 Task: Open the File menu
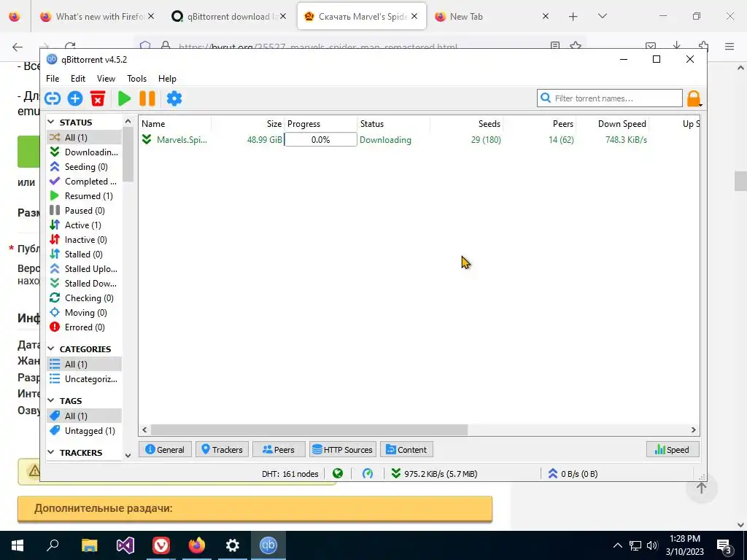[x=53, y=79]
